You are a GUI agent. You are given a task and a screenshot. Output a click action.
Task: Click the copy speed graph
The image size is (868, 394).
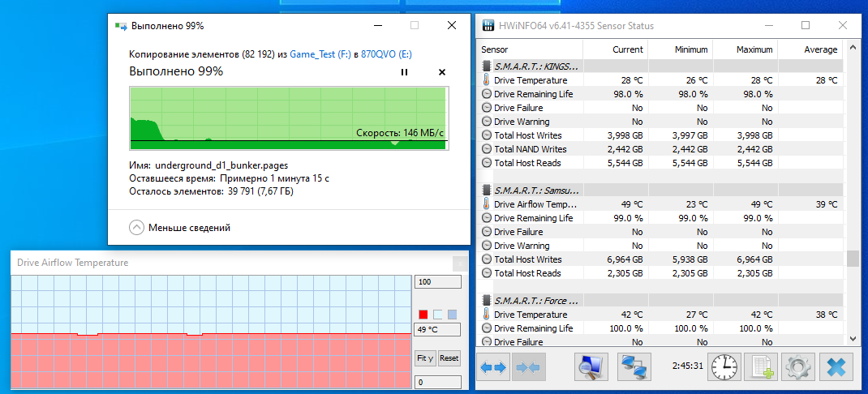click(289, 118)
